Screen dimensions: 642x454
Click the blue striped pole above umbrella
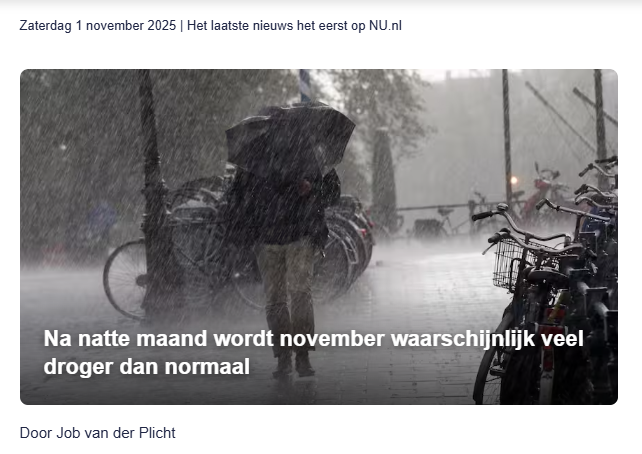(305, 86)
